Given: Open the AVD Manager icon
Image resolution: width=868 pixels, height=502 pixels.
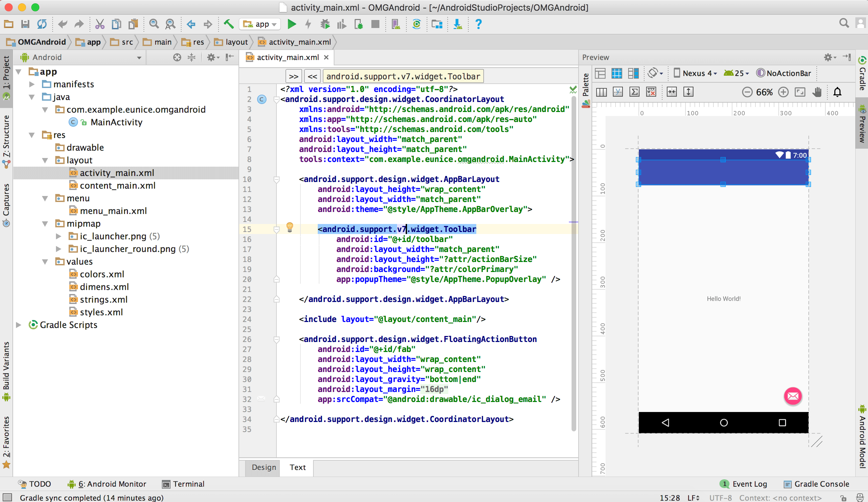Looking at the screenshot, I should 395,24.
